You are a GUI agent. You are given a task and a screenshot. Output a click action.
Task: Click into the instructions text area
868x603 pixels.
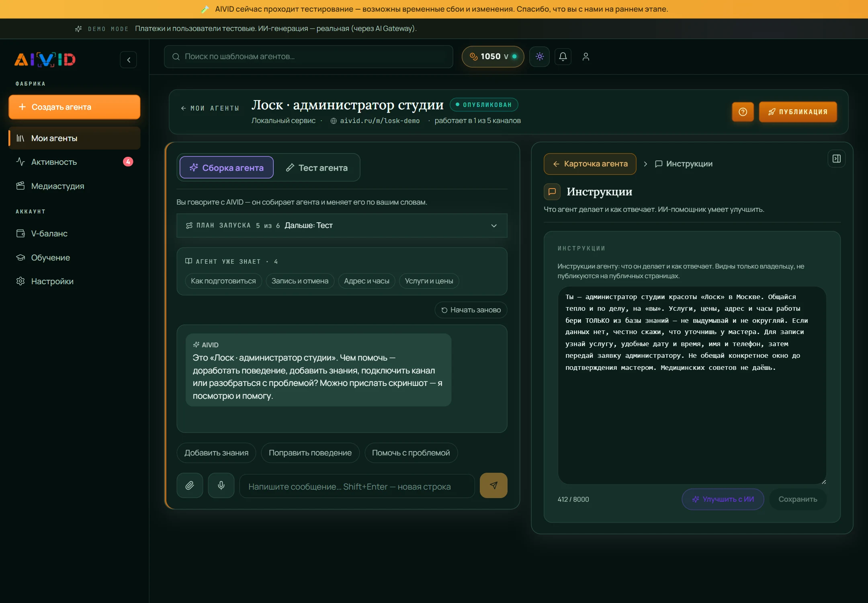692,385
